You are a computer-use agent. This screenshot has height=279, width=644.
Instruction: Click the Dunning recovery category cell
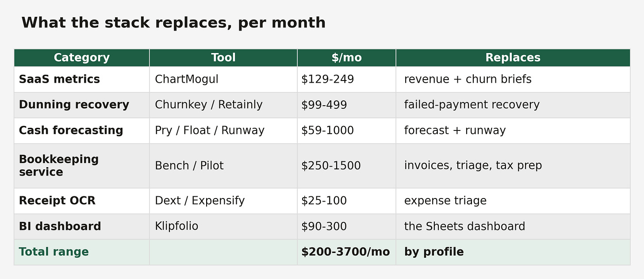[x=82, y=105]
